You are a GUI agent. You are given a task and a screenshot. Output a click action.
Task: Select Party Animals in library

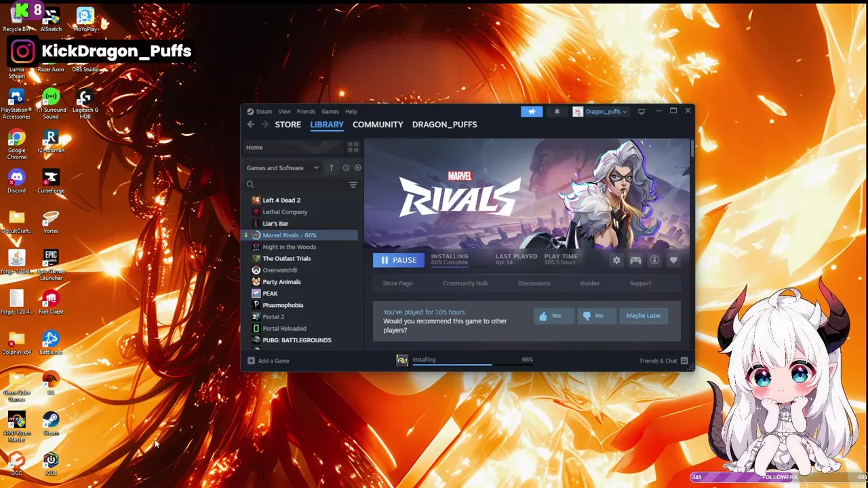(300, 282)
